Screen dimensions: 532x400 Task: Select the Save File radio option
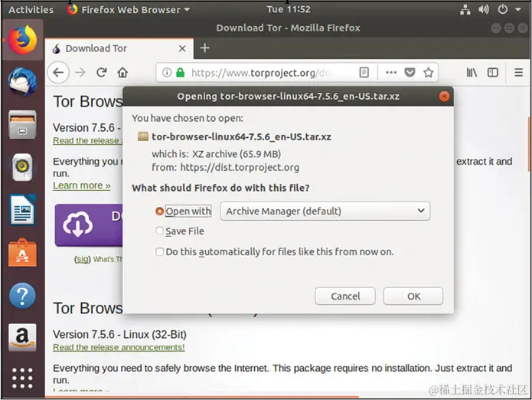pos(159,231)
